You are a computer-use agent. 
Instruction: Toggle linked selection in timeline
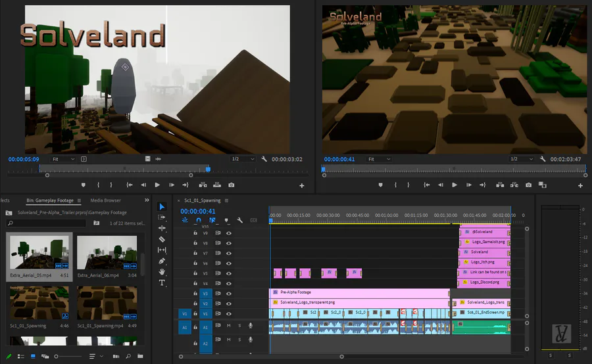(212, 220)
